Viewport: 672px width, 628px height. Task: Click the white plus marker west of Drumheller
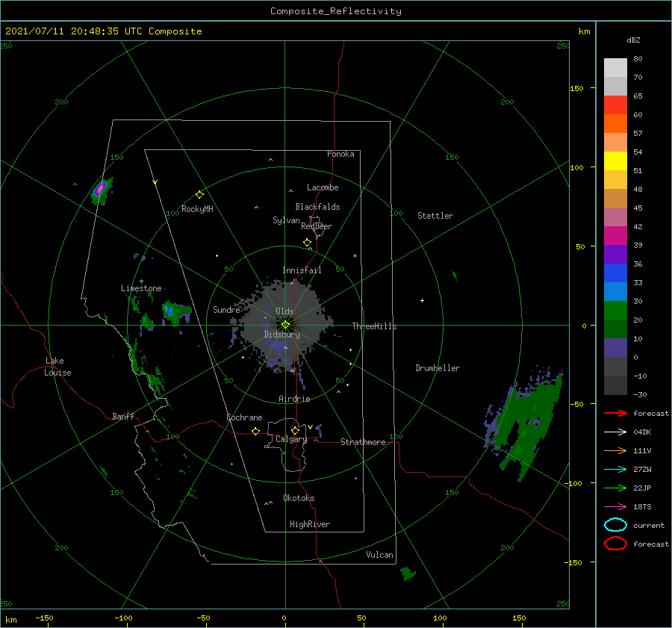pos(422,300)
